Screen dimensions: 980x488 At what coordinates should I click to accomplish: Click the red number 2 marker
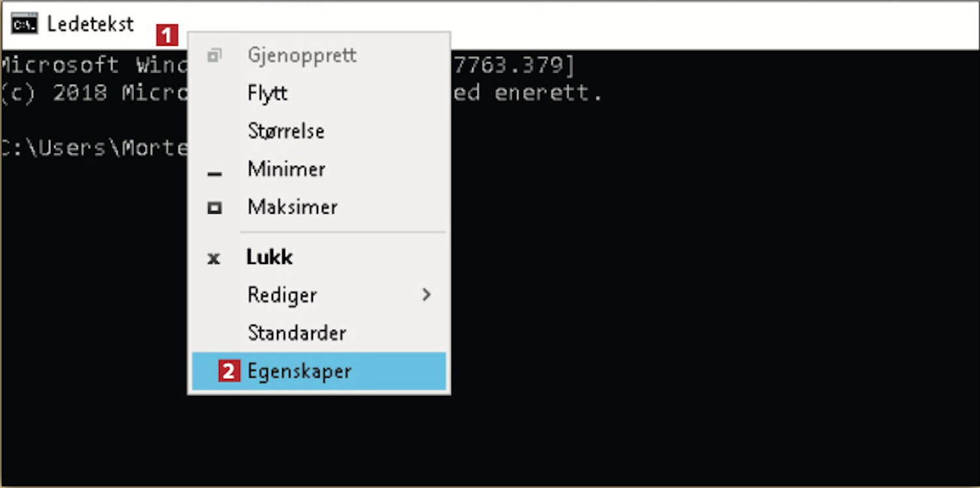click(x=229, y=371)
